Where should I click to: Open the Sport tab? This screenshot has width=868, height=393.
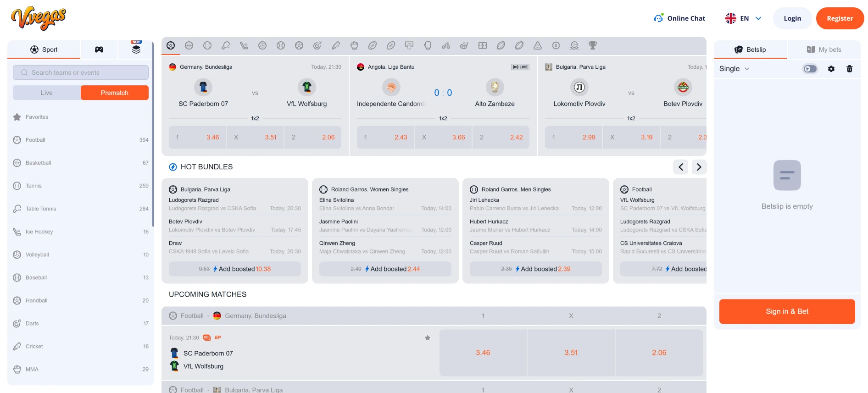tap(44, 50)
